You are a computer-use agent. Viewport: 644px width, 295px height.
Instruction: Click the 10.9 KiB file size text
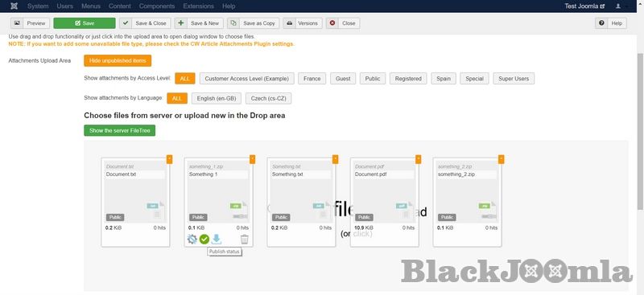364,227
